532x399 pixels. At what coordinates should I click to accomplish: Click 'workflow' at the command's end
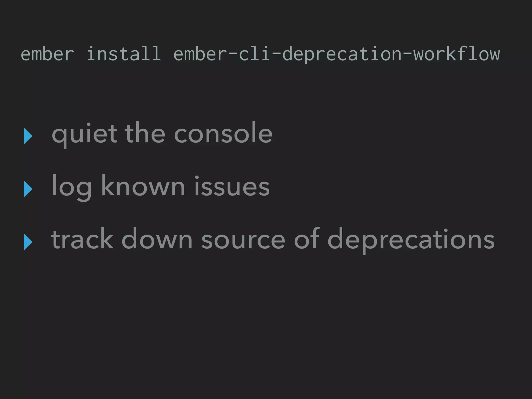click(456, 54)
